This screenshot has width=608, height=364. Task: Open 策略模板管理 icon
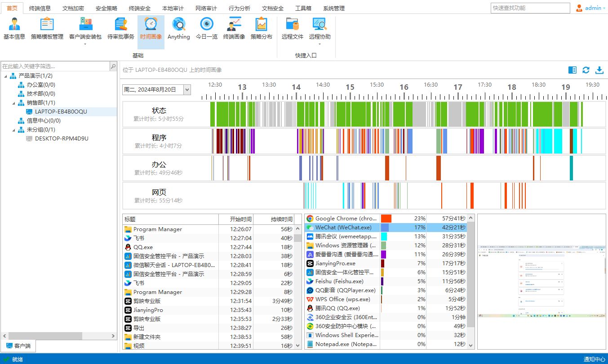pyautogui.click(x=47, y=24)
